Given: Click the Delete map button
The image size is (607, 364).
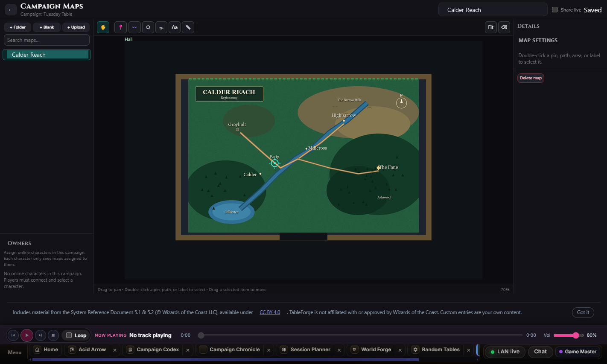Looking at the screenshot, I should pyautogui.click(x=531, y=78).
